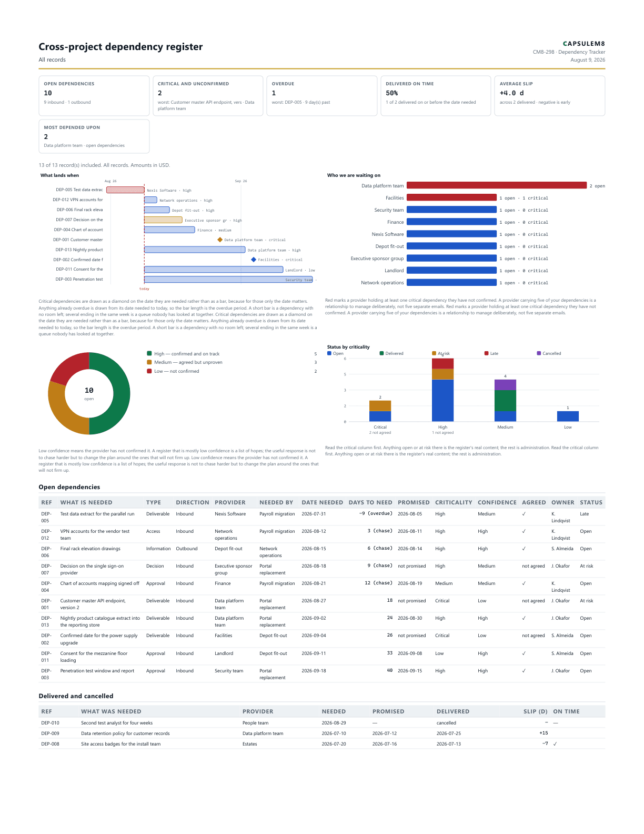Click "Second test analyst for four weeks"
Screen dimensions: 644x834
pyautogui.click(x=117, y=723)
